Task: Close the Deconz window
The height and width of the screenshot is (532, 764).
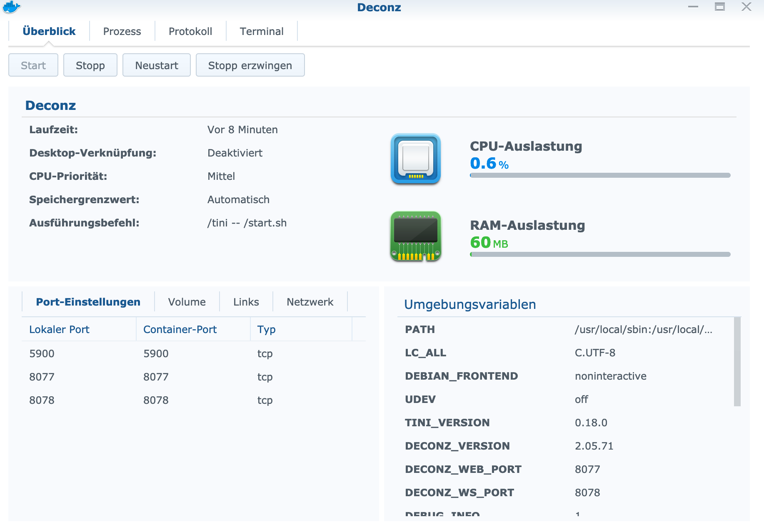Action: point(746,7)
